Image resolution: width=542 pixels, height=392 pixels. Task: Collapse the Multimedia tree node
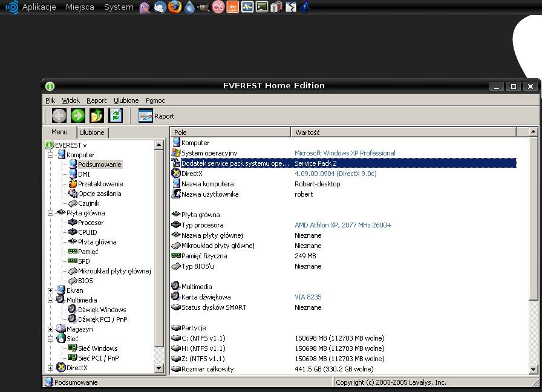(50, 300)
